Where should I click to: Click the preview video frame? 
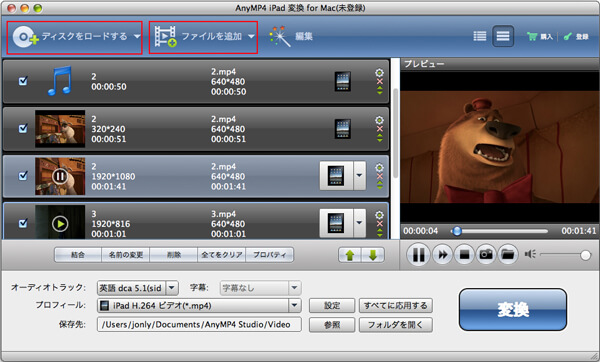pyautogui.click(x=500, y=147)
